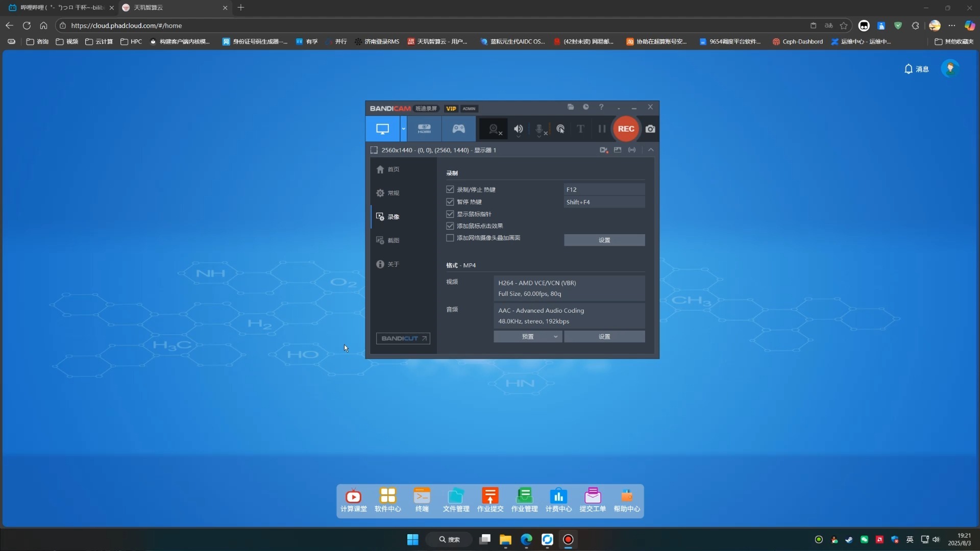Click BANDICUT link button

[403, 339]
